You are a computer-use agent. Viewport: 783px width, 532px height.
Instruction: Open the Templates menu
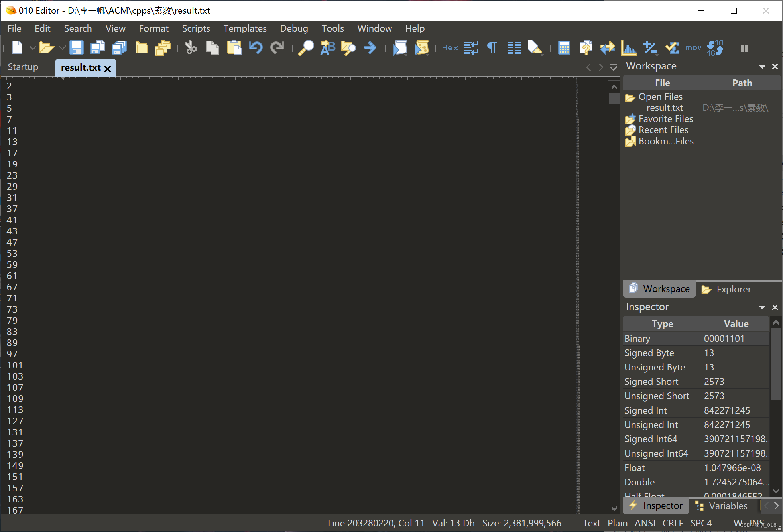point(245,28)
